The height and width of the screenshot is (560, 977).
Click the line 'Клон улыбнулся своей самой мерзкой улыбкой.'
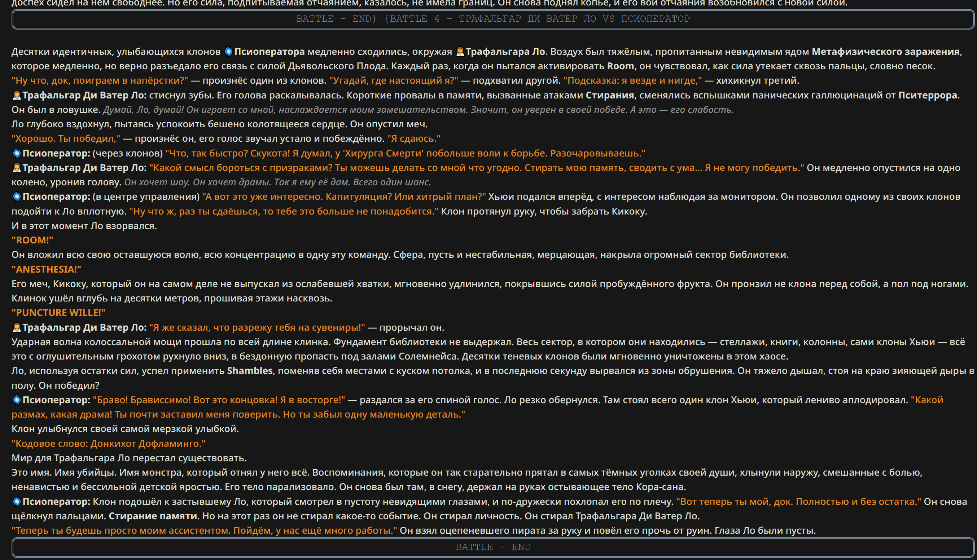[x=125, y=429]
